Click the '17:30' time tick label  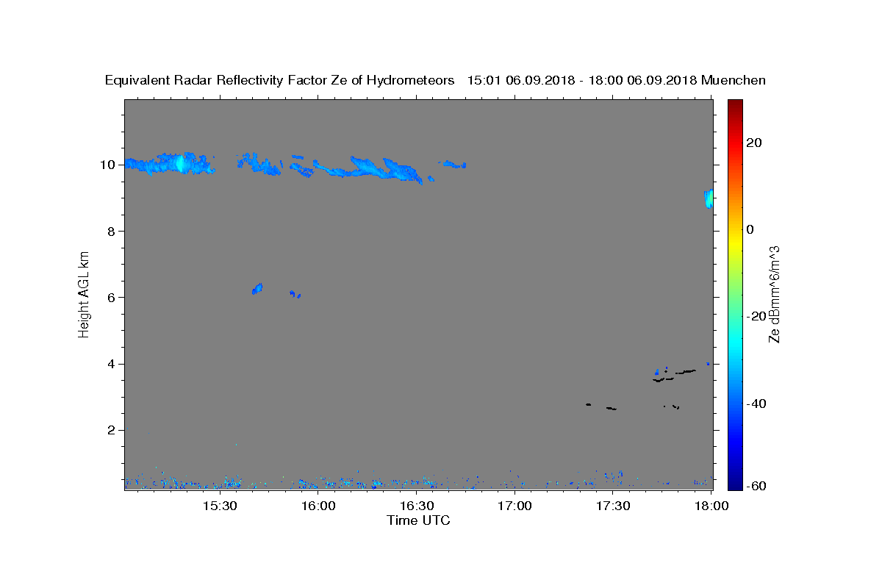(613, 506)
